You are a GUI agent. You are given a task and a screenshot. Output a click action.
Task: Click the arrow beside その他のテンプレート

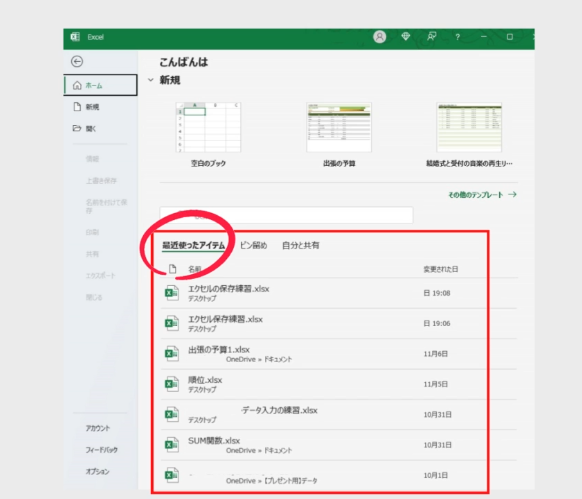513,194
